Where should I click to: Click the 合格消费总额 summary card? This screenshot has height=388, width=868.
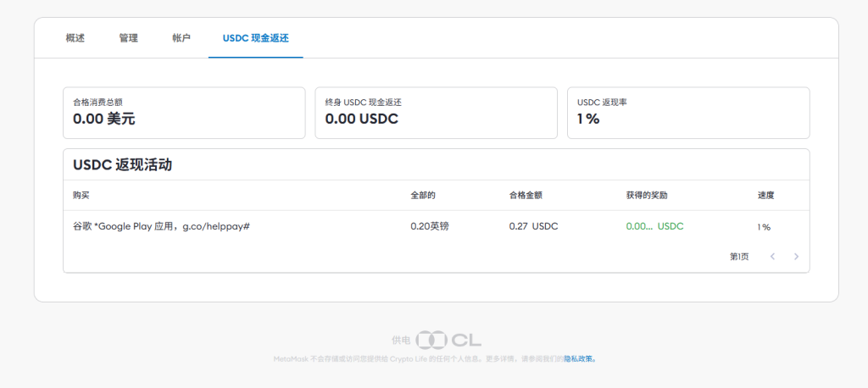183,112
